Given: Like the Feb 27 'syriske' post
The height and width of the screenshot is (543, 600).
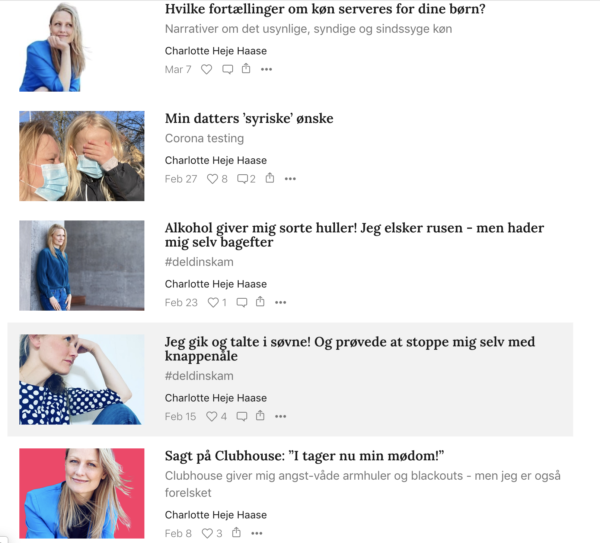Looking at the screenshot, I should click(x=217, y=179).
